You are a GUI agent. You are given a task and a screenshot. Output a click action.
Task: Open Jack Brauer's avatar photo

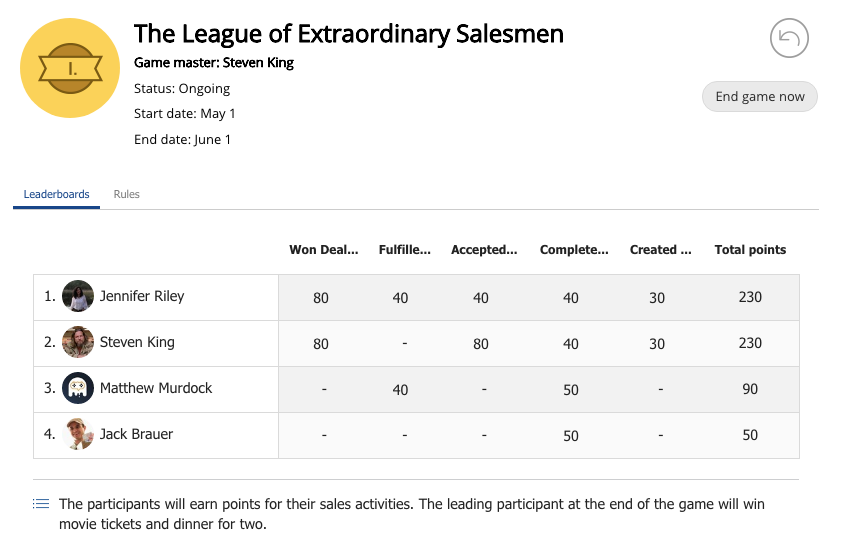[78, 434]
